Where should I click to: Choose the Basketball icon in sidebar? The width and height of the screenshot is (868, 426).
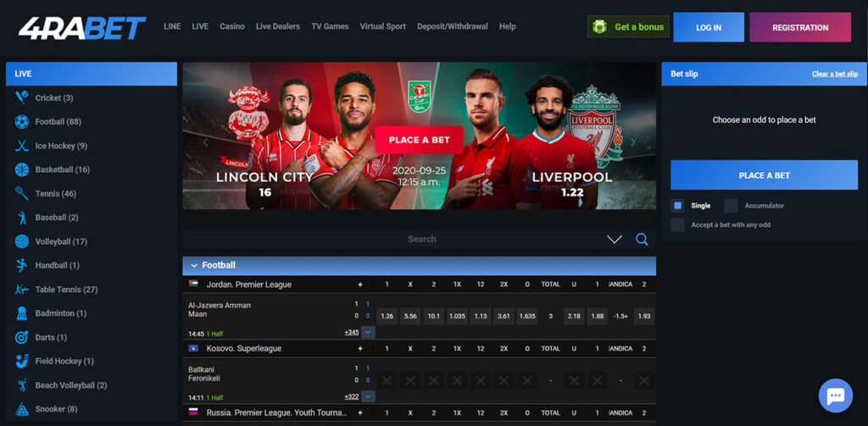pos(21,169)
